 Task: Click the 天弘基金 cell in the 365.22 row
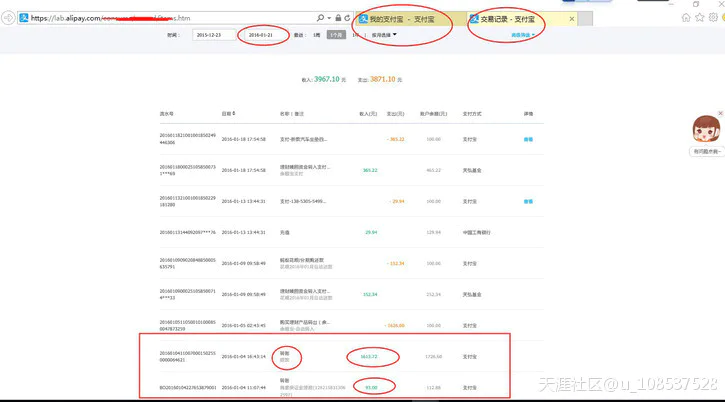pos(472,170)
